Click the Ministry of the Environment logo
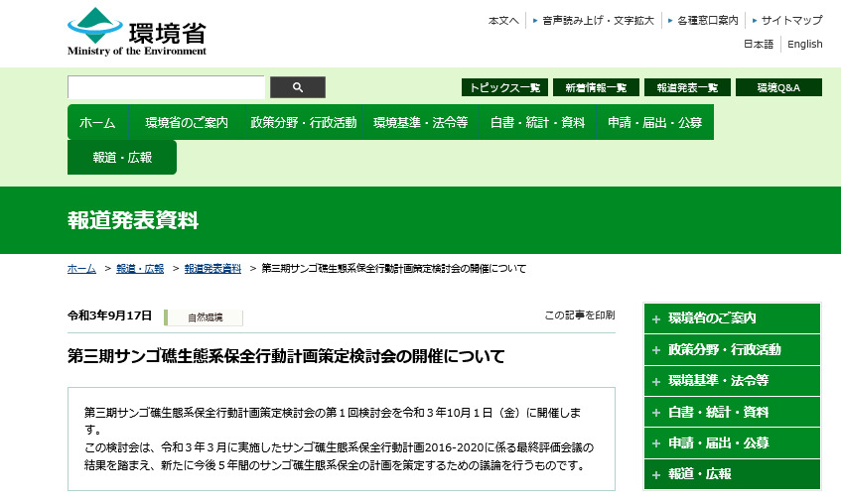 tap(137, 31)
